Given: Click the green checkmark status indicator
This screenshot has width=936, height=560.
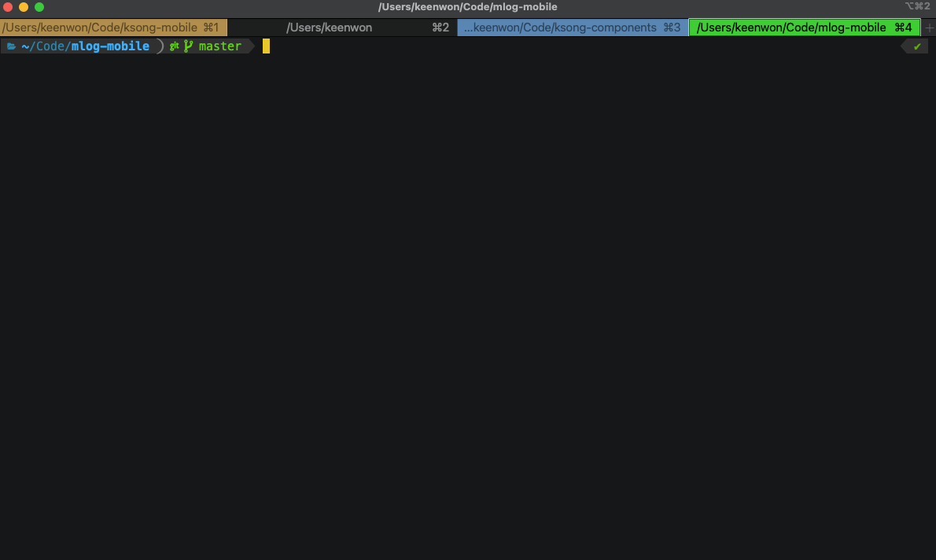Looking at the screenshot, I should 916,46.
